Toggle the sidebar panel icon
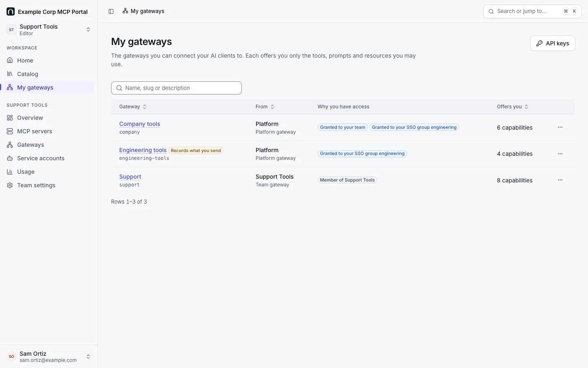Viewport: 588px width, 368px height. click(x=111, y=11)
